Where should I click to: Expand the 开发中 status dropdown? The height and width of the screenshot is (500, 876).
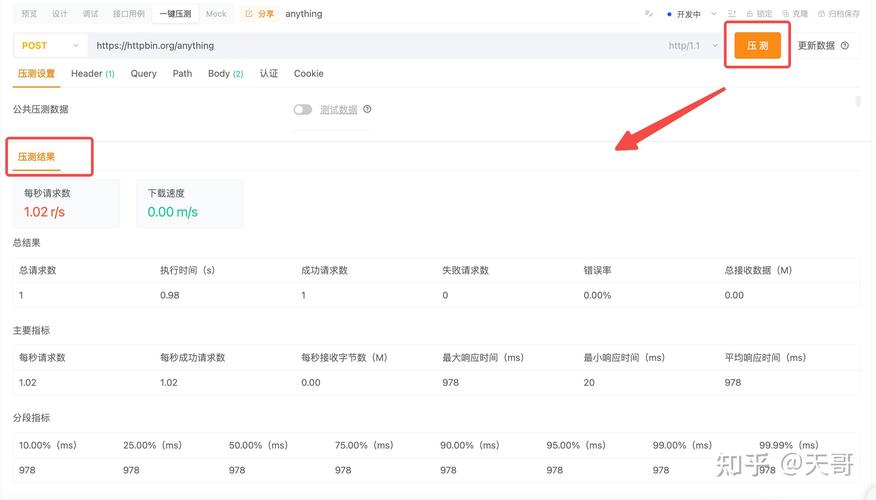pos(692,14)
